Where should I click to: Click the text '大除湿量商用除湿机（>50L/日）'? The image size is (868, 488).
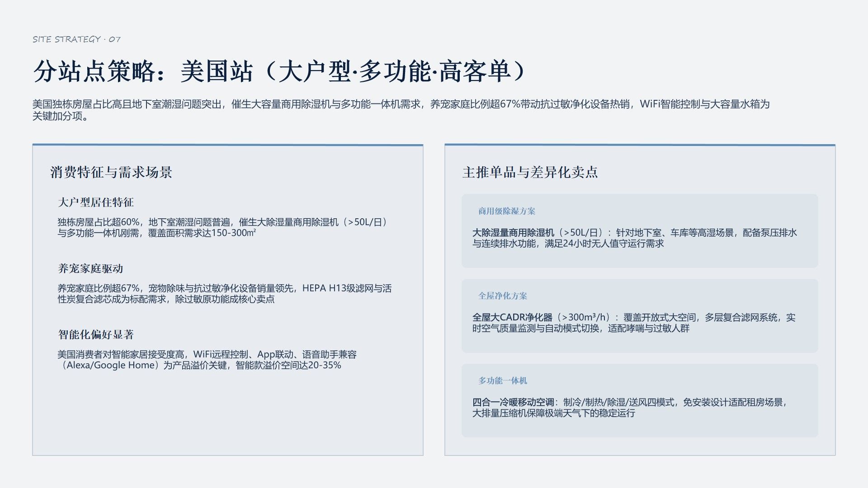[x=538, y=233]
